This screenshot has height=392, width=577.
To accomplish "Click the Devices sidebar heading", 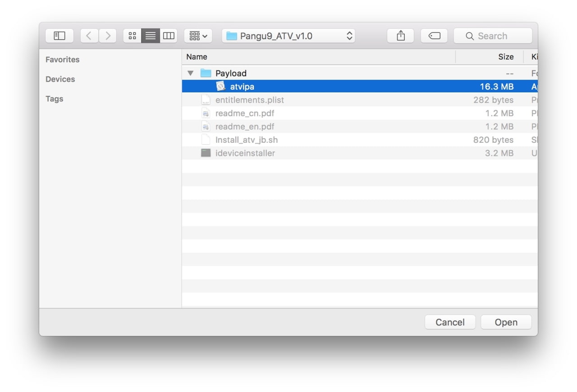I will tap(60, 79).
